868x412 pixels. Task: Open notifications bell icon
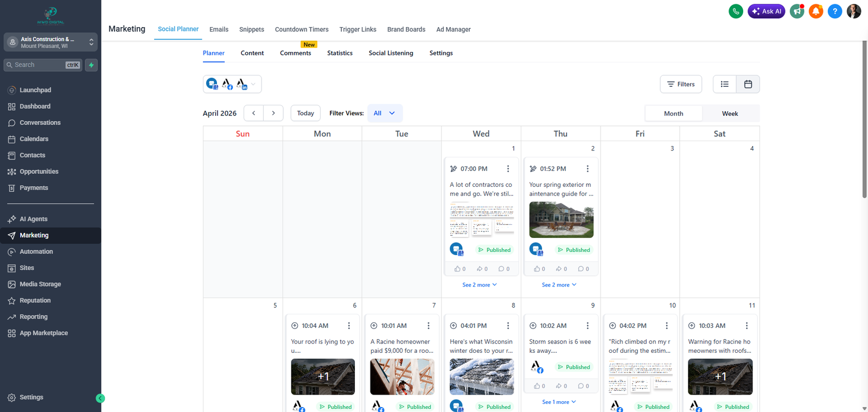pos(816,11)
